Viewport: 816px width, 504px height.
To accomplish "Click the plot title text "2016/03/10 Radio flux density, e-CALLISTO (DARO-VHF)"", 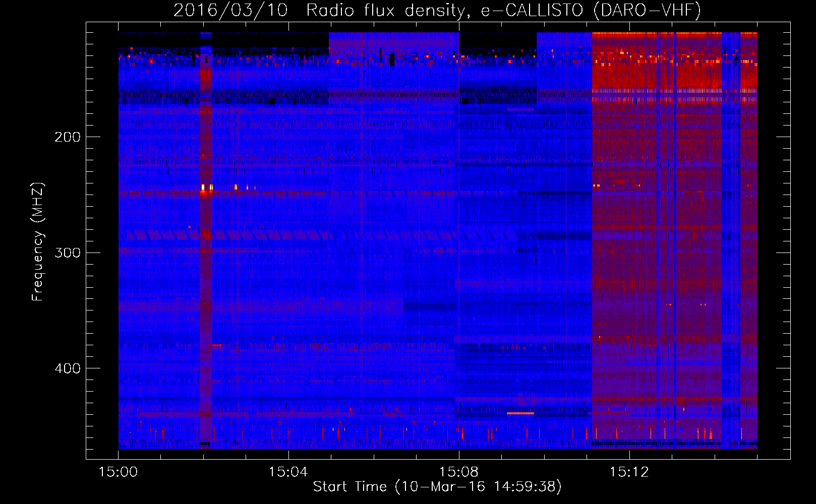I will tap(437, 10).
